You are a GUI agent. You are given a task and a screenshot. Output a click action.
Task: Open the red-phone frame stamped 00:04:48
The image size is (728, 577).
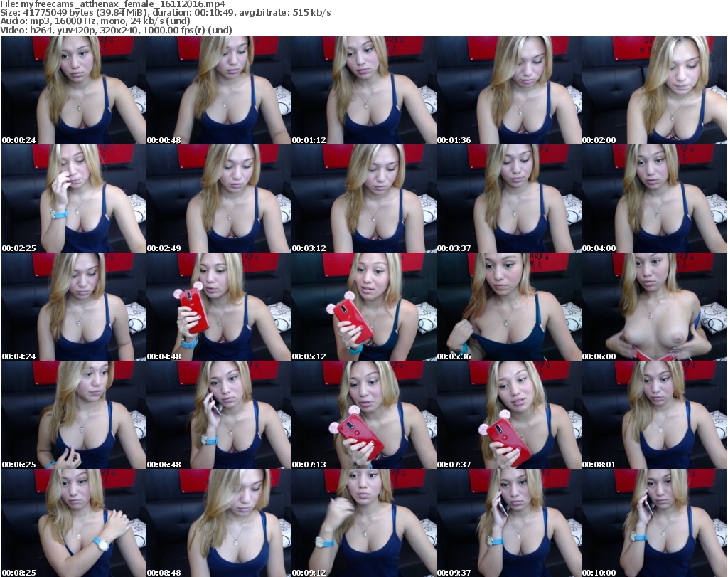pyautogui.click(x=219, y=307)
